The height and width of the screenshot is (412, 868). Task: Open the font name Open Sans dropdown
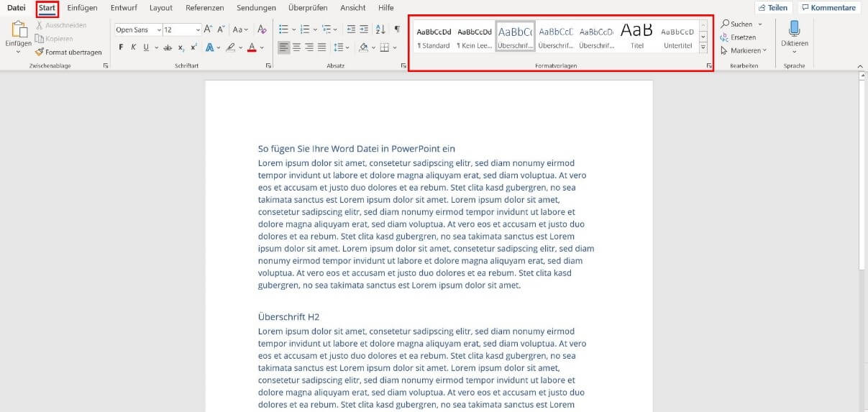[x=159, y=29]
